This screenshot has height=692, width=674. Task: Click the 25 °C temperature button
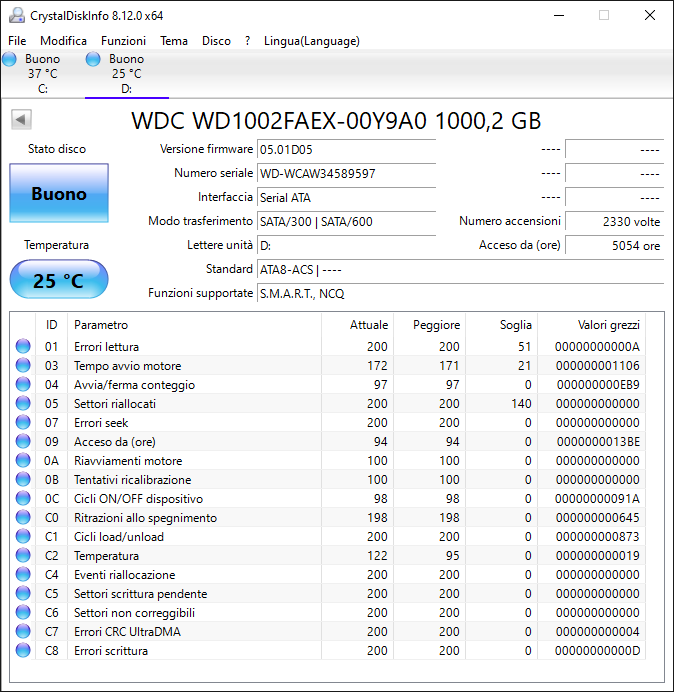pyautogui.click(x=59, y=279)
